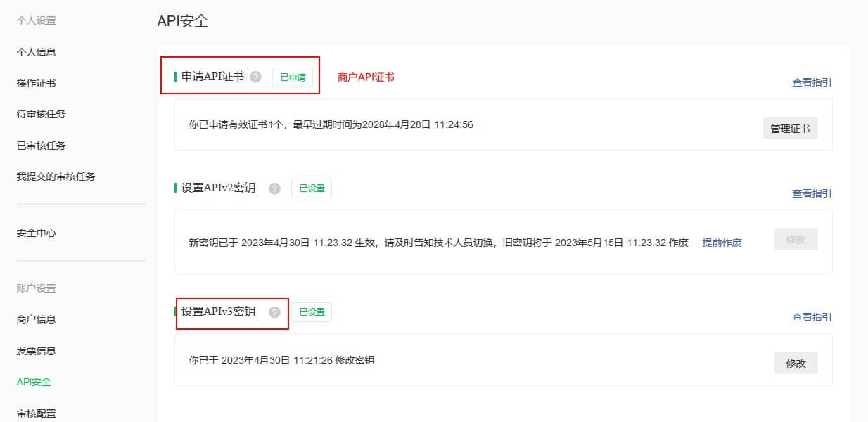
Task: Go to 发票信息 page
Action: pos(36,351)
